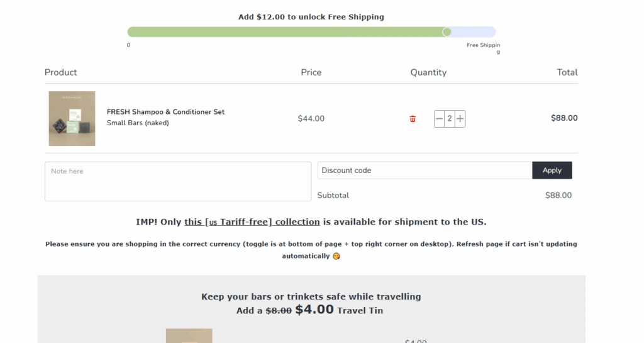
Task: Click the $44.00 unit price
Action: [x=311, y=118]
